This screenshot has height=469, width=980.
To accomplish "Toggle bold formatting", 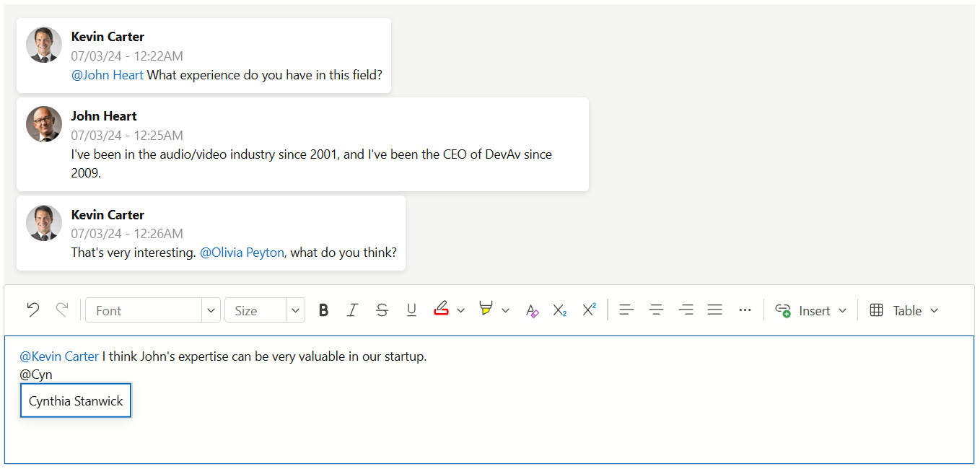I will [323, 310].
